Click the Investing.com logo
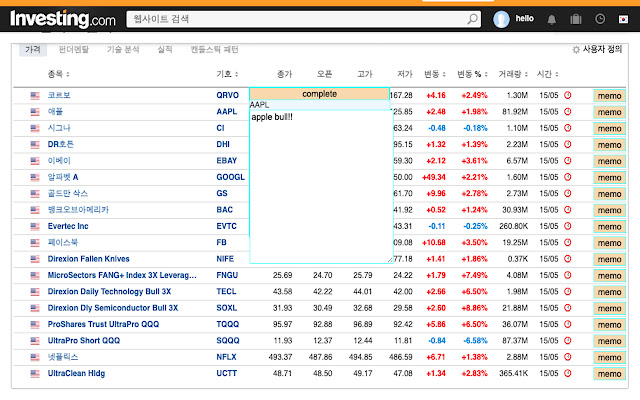Image resolution: width=640 pixels, height=400 pixels. coord(63,19)
